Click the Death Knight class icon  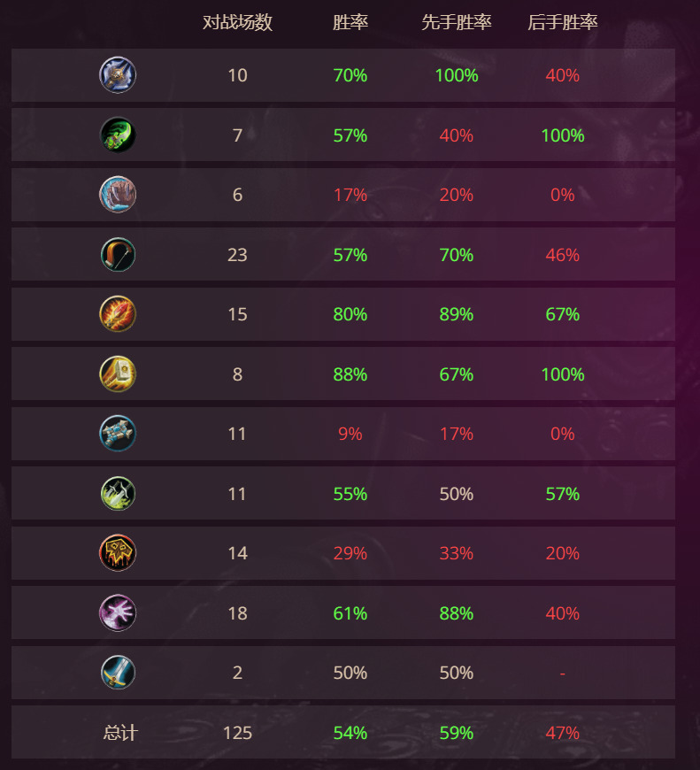[118, 75]
